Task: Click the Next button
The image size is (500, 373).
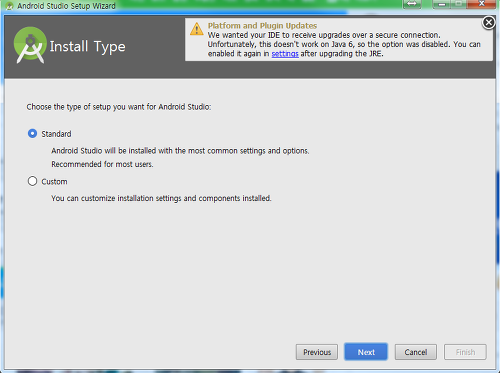Action: coord(366,352)
